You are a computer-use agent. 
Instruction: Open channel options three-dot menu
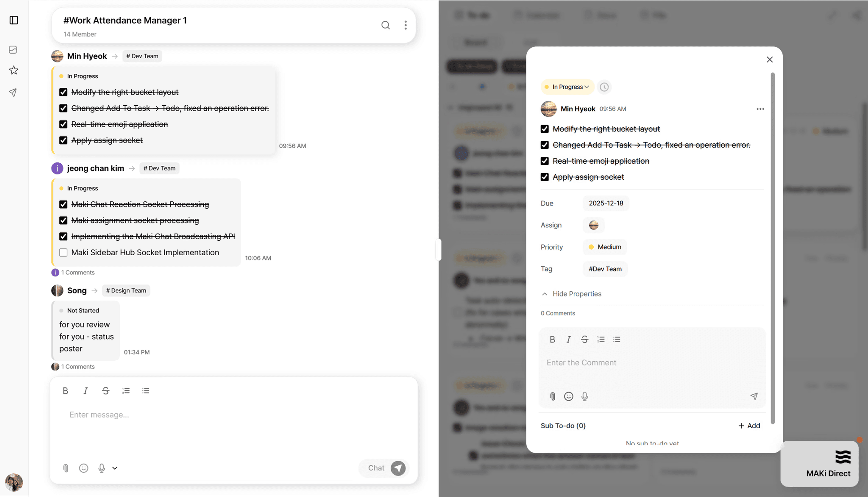(405, 25)
